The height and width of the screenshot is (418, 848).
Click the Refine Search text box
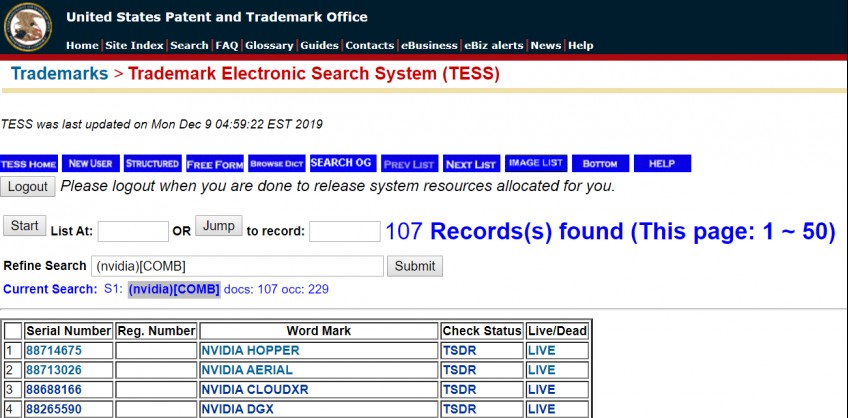(x=237, y=266)
